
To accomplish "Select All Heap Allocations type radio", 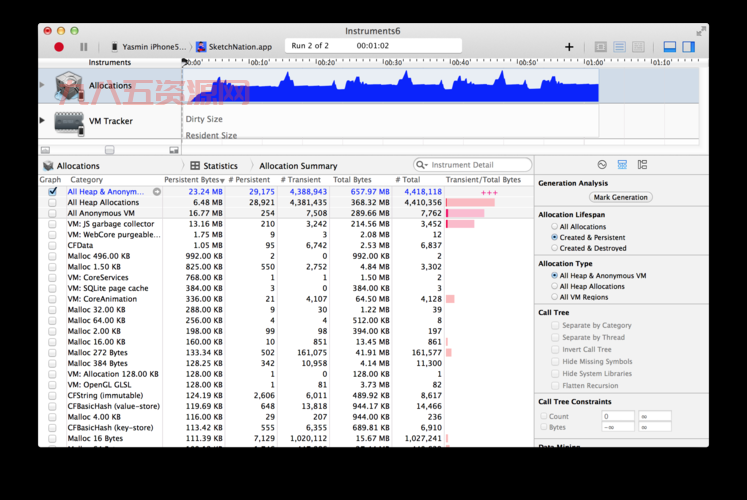I will (x=554, y=286).
